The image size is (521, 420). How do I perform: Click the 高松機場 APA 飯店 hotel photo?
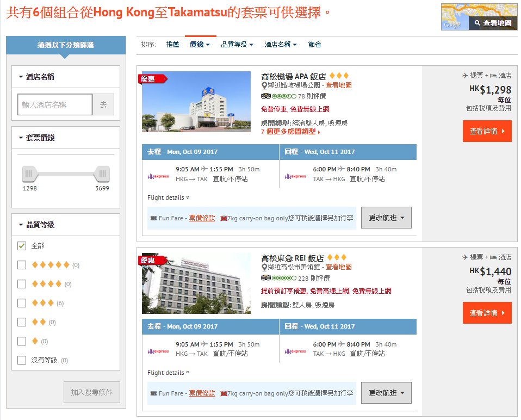196,102
